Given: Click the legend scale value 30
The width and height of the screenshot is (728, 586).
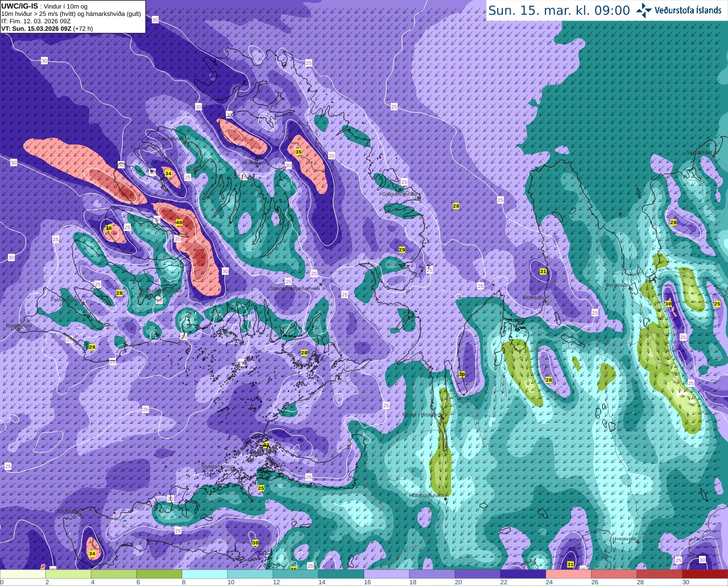Looking at the screenshot, I should pos(685,582).
